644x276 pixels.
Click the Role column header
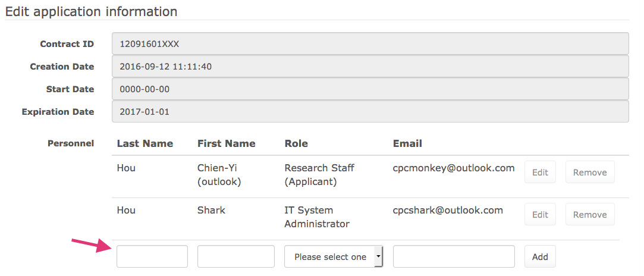tap(296, 143)
